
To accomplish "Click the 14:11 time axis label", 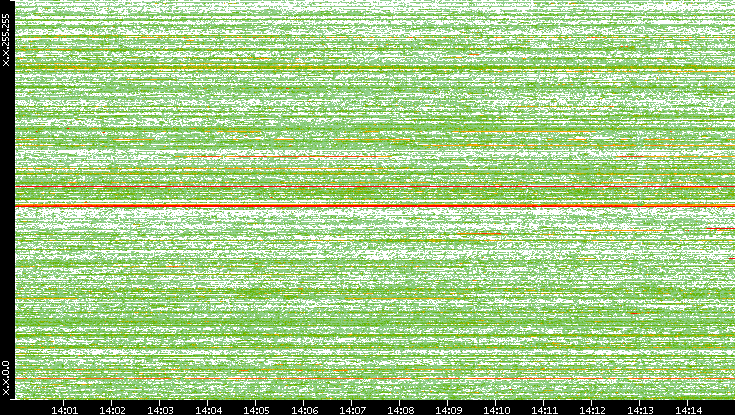I will click(544, 410).
